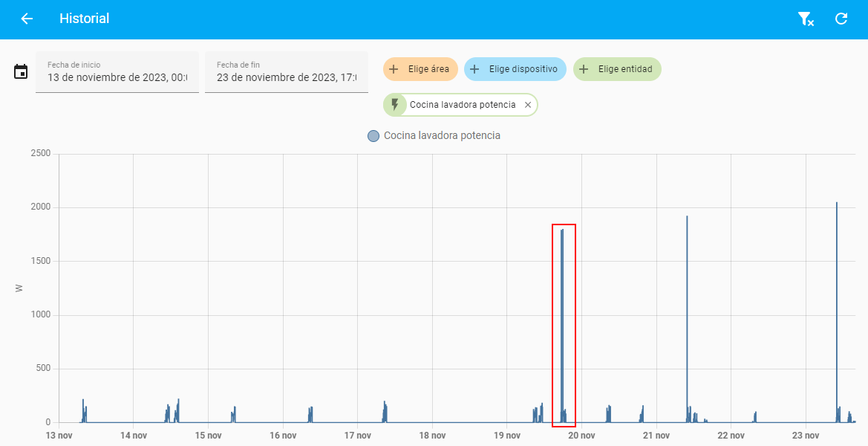Remove the Cocina lavadora potencia chip

(528, 105)
